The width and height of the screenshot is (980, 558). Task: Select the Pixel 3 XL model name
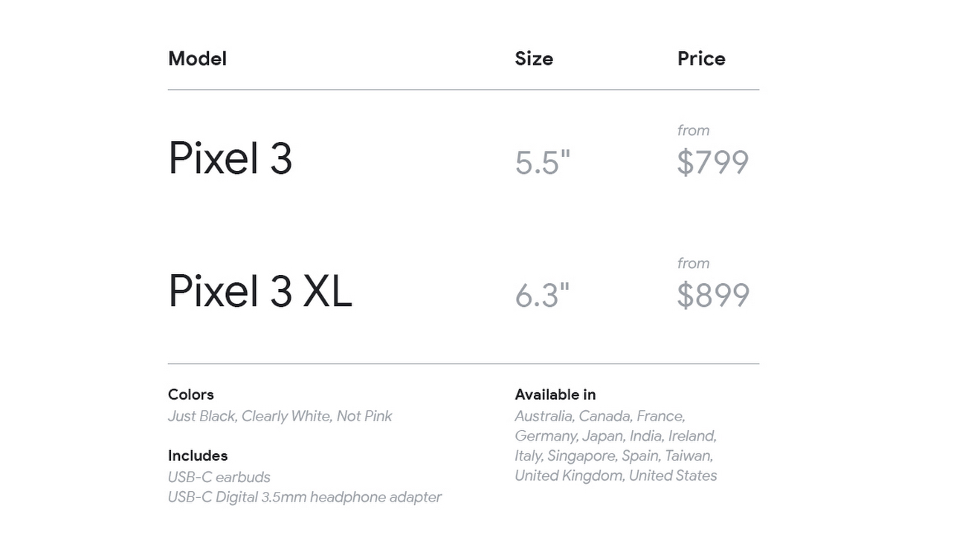260,291
